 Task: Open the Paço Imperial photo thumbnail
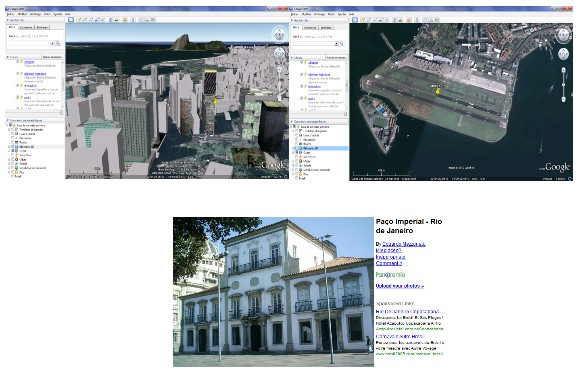tap(273, 292)
